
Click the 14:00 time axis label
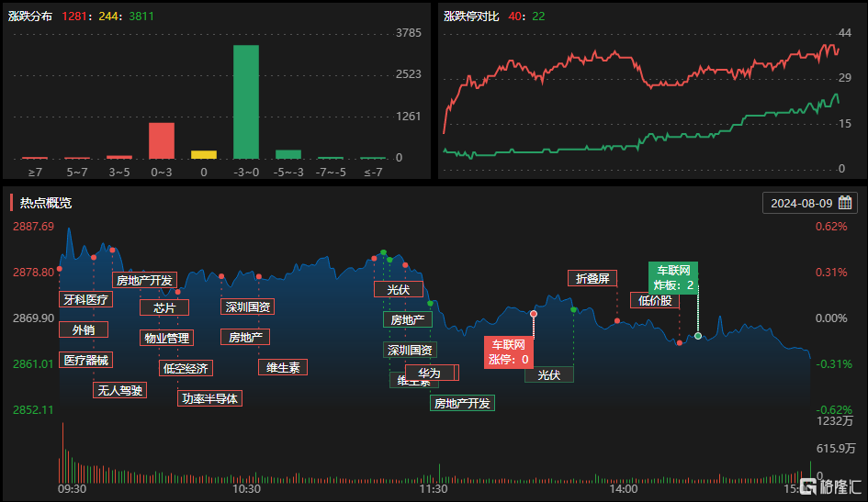[x=624, y=489]
